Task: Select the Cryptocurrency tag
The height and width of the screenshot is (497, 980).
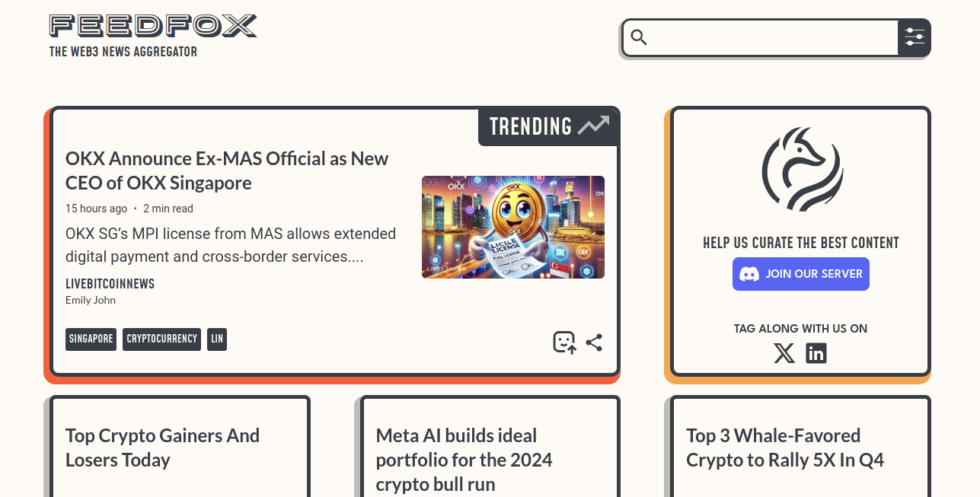Action: click(x=161, y=339)
